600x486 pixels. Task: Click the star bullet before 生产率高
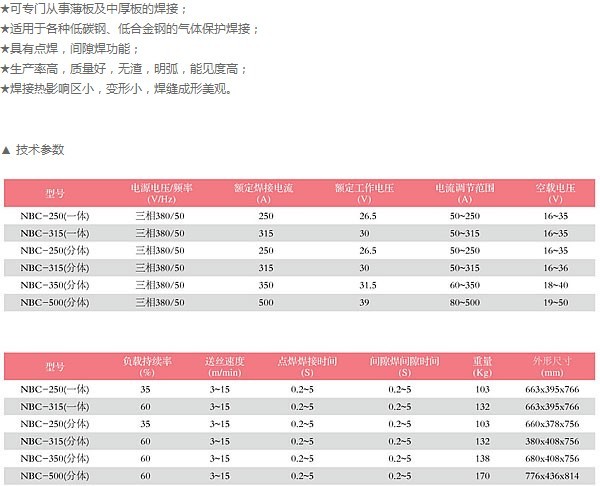tap(5, 69)
